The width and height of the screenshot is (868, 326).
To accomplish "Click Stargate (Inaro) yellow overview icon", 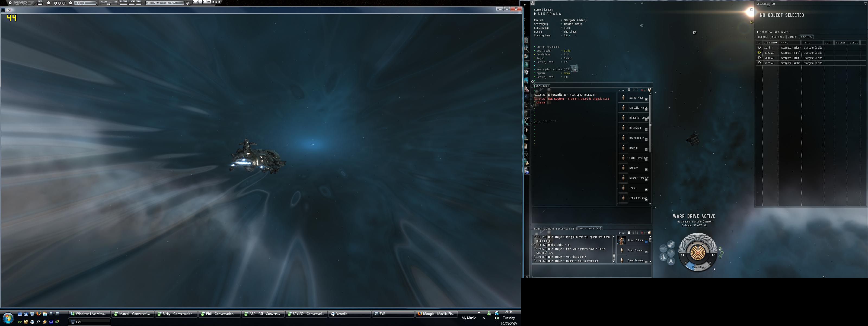I will coord(759,53).
